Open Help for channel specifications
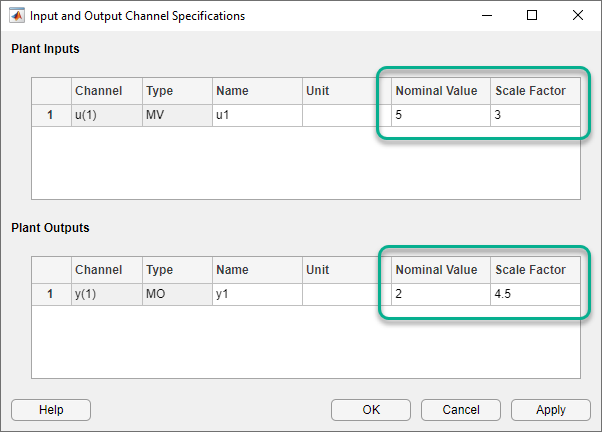The height and width of the screenshot is (432, 602). pos(51,410)
